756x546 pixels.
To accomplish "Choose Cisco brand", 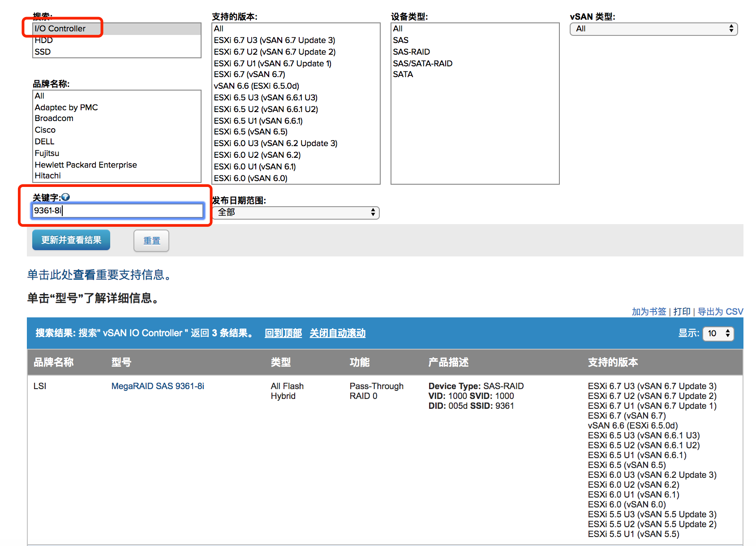I will (x=117, y=130).
